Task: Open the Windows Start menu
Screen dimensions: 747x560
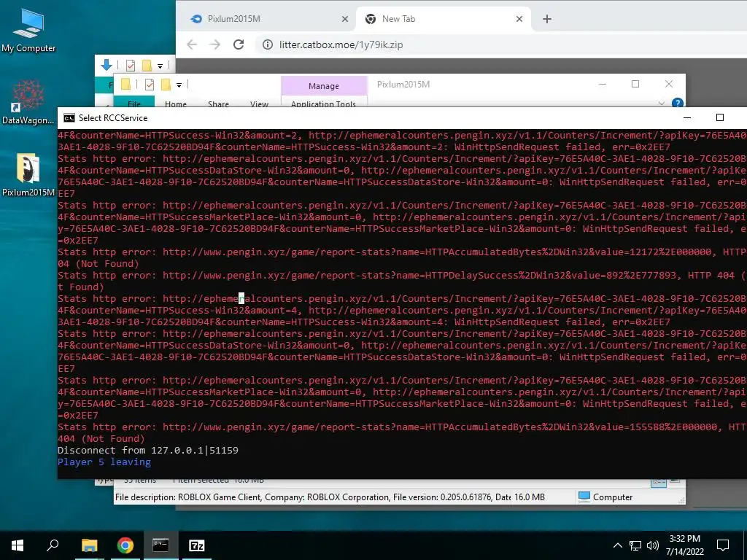Action: 18,545
